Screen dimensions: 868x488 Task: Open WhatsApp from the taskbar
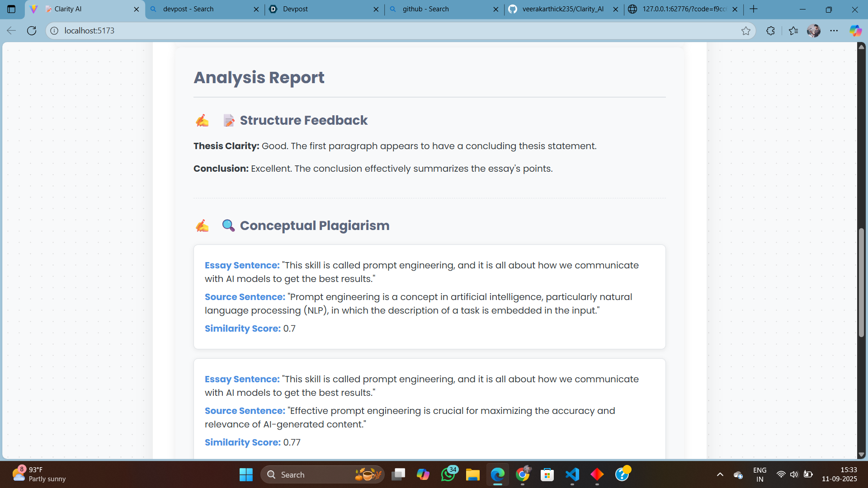coord(448,474)
